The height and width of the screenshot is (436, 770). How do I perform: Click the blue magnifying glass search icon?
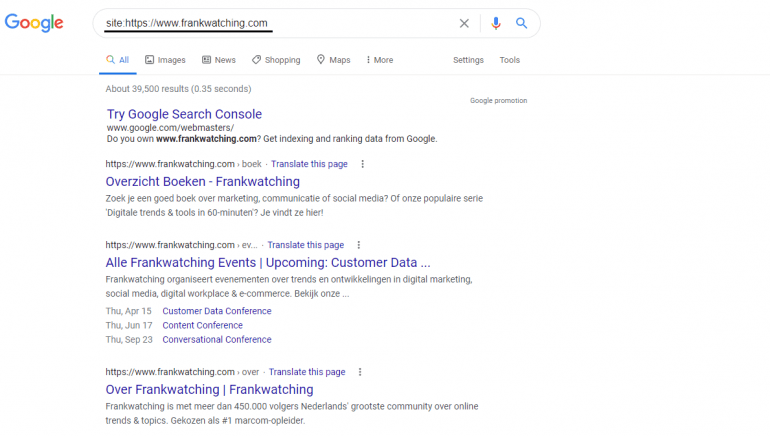[x=522, y=23]
